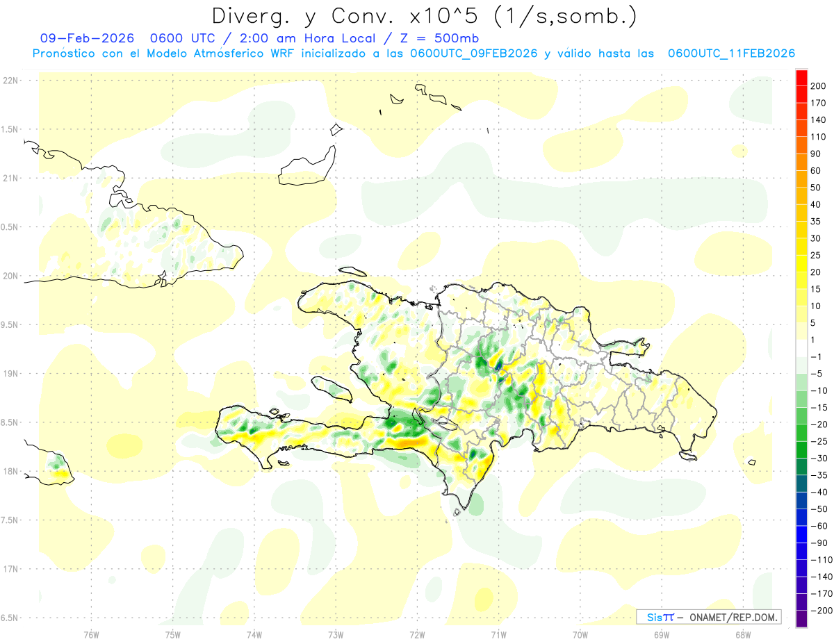
Task: Click the positive "60" colorbar label
Action: click(x=816, y=171)
